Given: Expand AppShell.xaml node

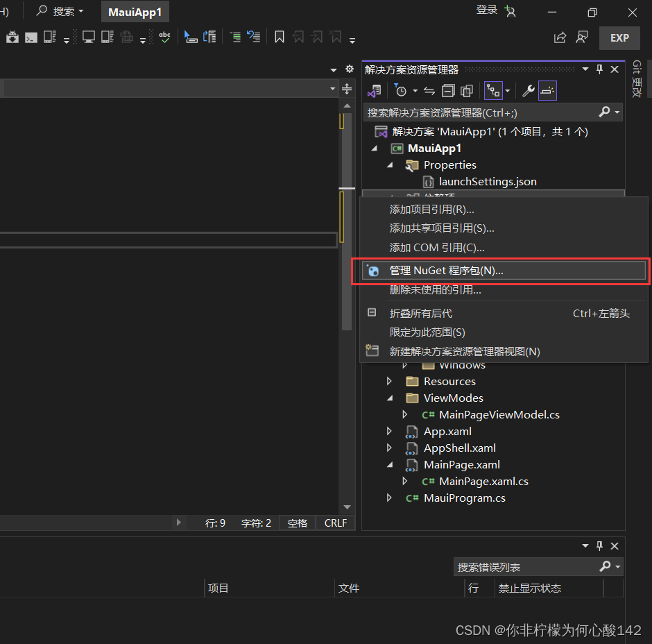Looking at the screenshot, I should [389, 448].
